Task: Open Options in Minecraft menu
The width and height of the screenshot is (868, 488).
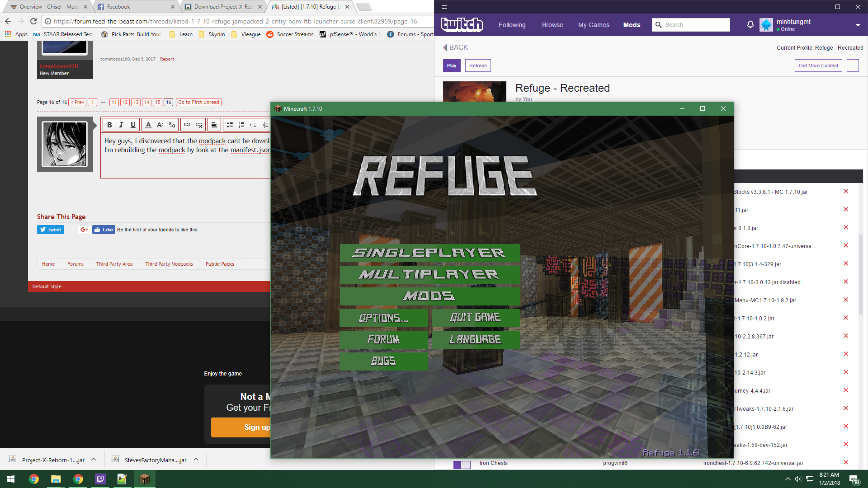Action: coord(383,318)
